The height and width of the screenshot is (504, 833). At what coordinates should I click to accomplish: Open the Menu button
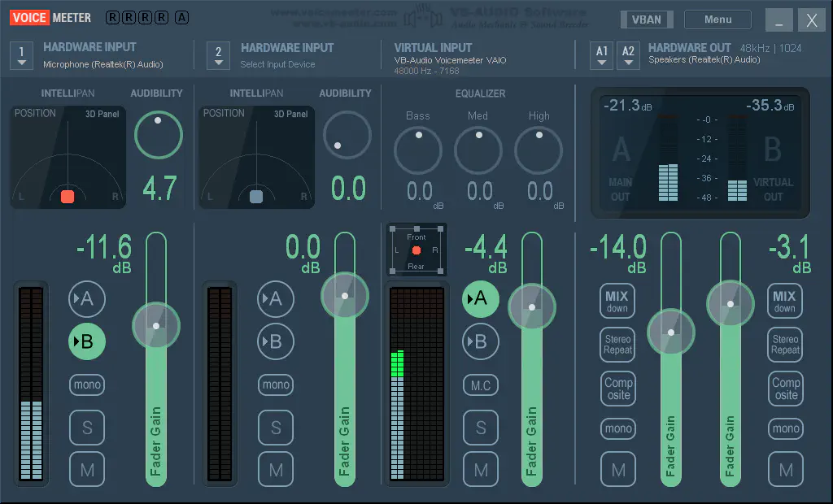[x=717, y=20]
